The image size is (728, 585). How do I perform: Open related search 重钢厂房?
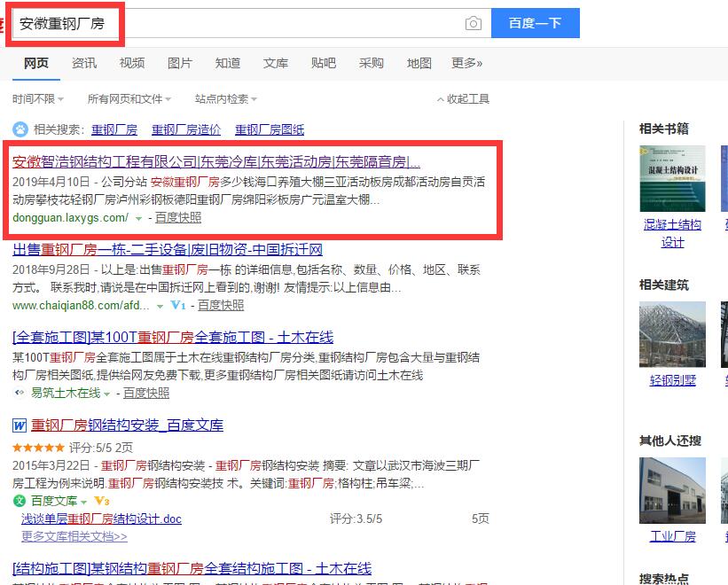click(114, 129)
